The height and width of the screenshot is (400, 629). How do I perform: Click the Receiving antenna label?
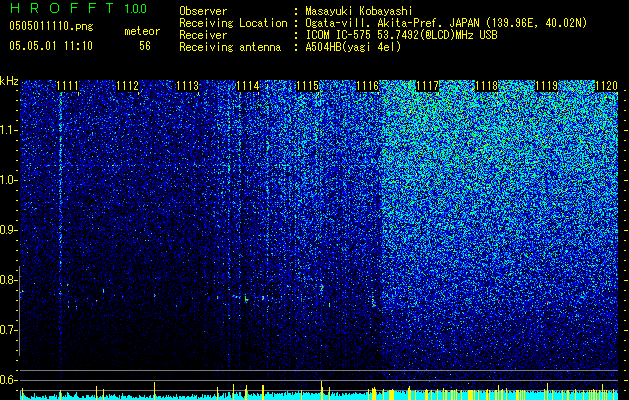[x=230, y=47]
